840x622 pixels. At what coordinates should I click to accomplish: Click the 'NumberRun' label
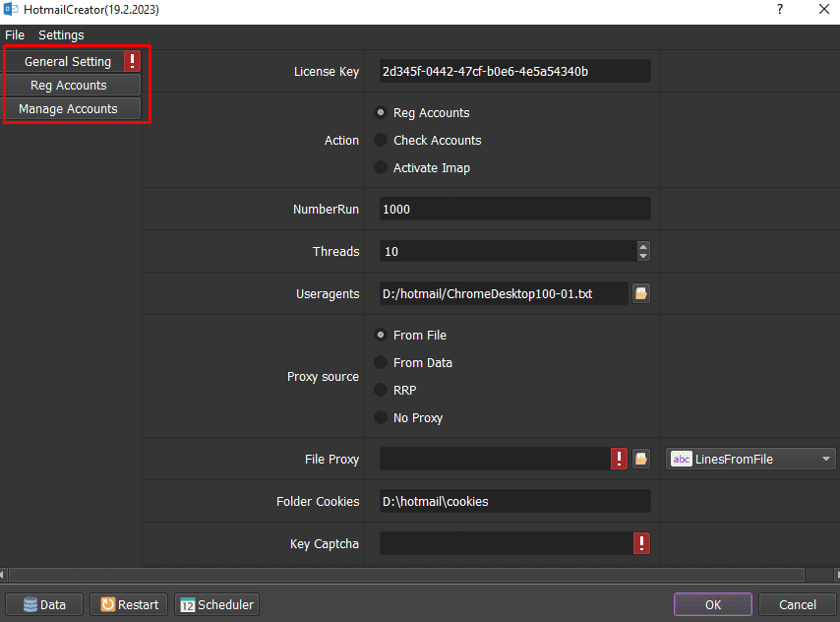(326, 209)
